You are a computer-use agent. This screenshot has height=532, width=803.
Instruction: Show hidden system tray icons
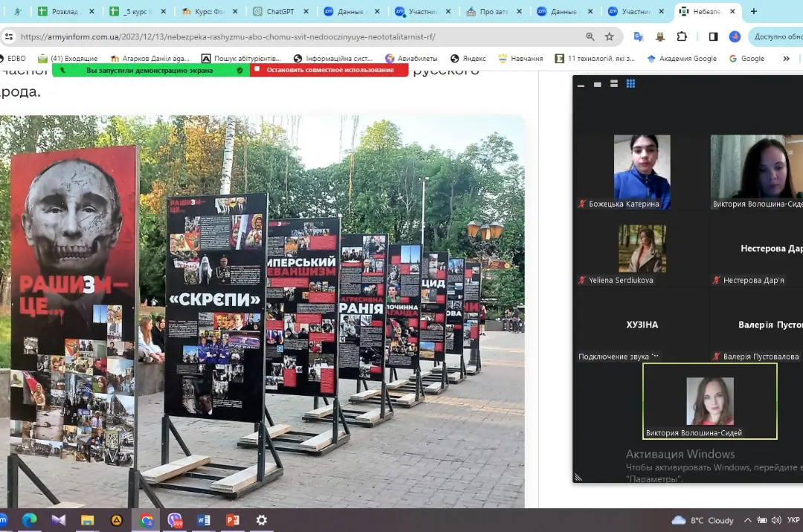747,520
